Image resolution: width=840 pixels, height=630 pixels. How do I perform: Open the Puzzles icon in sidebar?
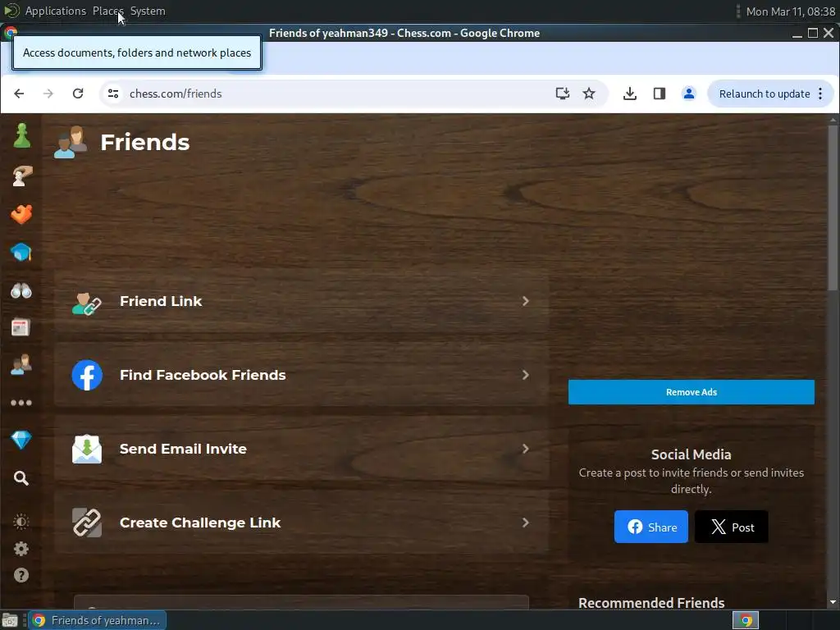pos(21,214)
